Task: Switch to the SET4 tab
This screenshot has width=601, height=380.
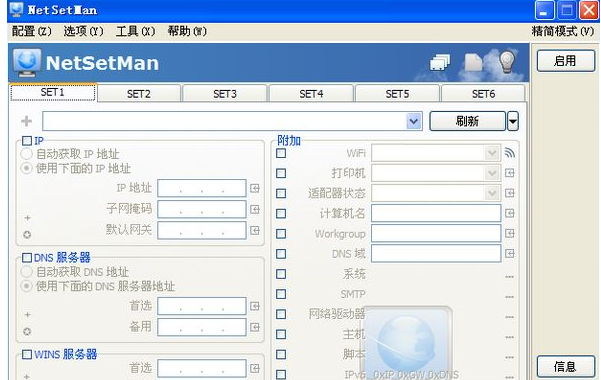Action: 311,94
